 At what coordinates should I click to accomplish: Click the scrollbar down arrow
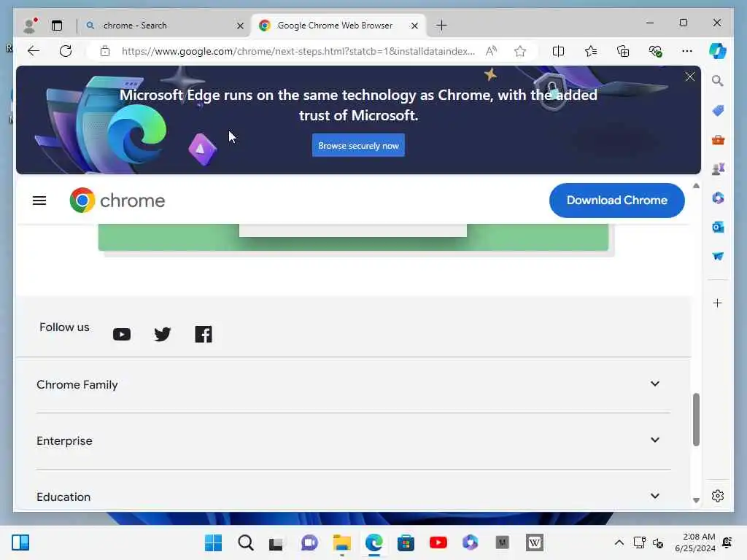pos(696,500)
